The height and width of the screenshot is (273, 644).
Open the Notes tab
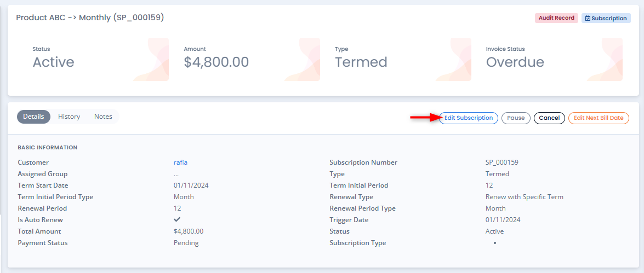(103, 117)
